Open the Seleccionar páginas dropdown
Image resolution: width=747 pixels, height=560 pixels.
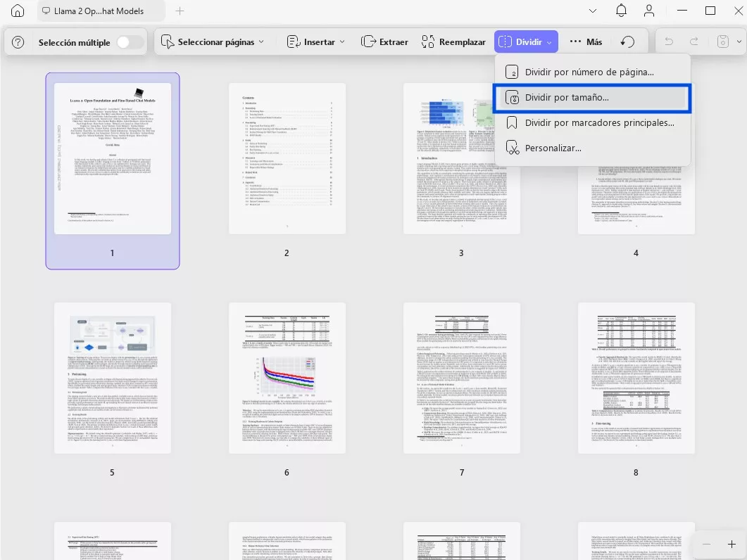pos(213,42)
